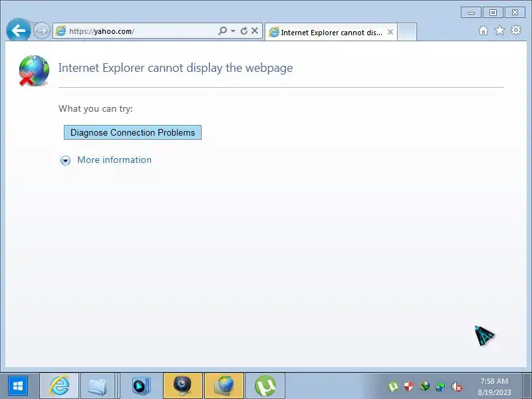Click the magnifier Search icon in address bar
Image resolution: width=532 pixels, height=399 pixels.
coord(222,31)
